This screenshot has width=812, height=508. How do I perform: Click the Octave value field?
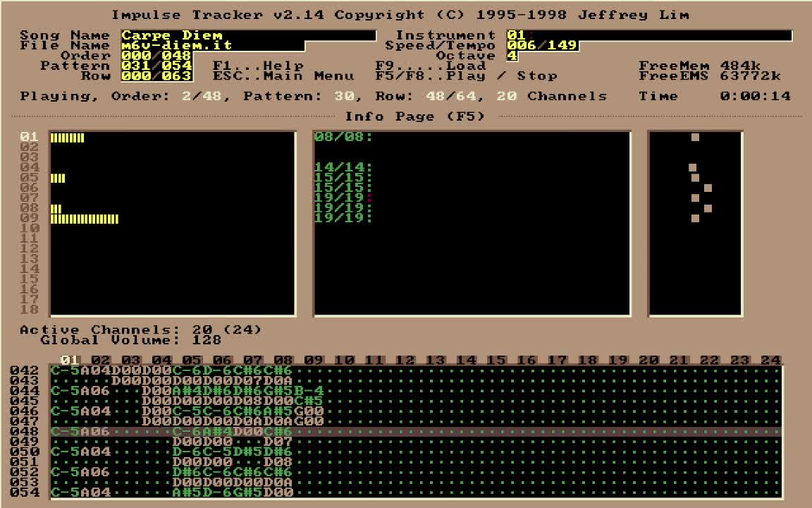tap(512, 56)
